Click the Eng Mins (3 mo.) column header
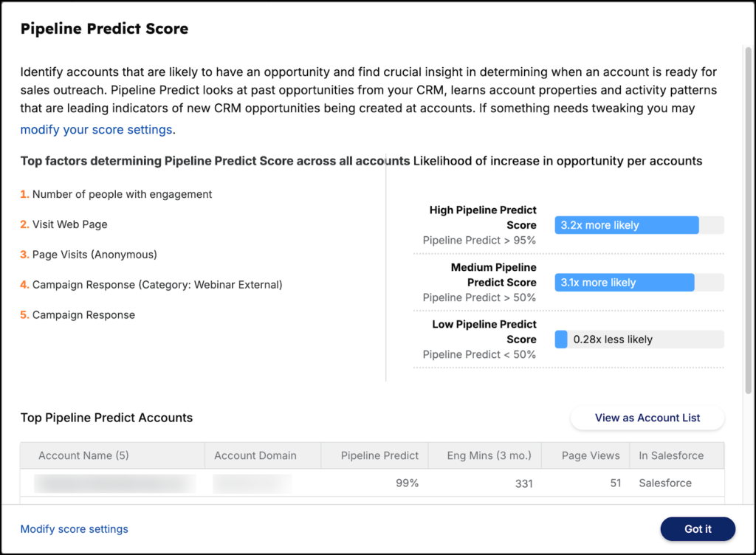 click(489, 455)
